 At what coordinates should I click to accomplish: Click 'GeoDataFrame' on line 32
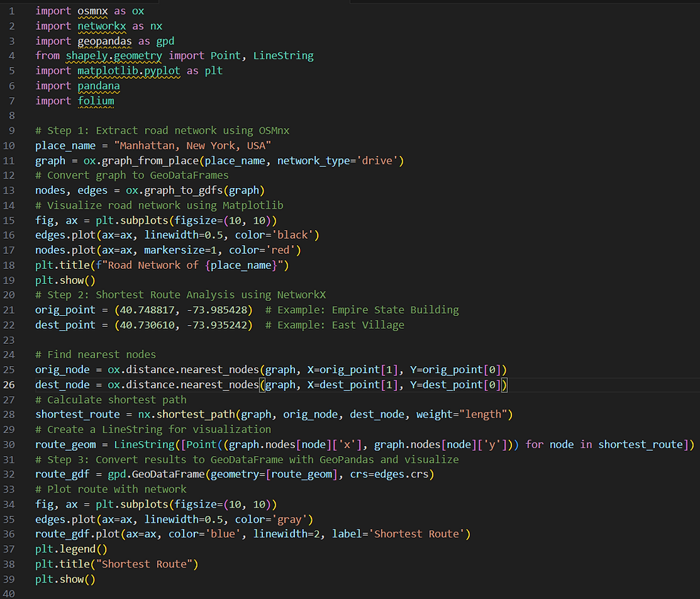[x=169, y=475]
